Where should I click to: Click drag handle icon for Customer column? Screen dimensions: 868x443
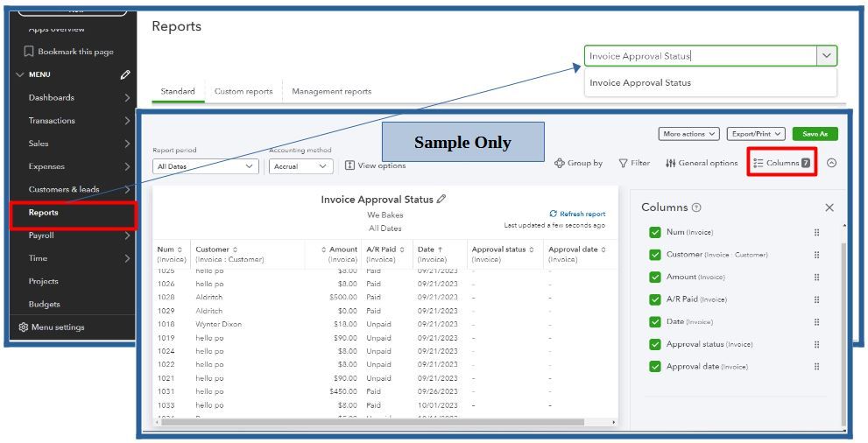[816, 255]
